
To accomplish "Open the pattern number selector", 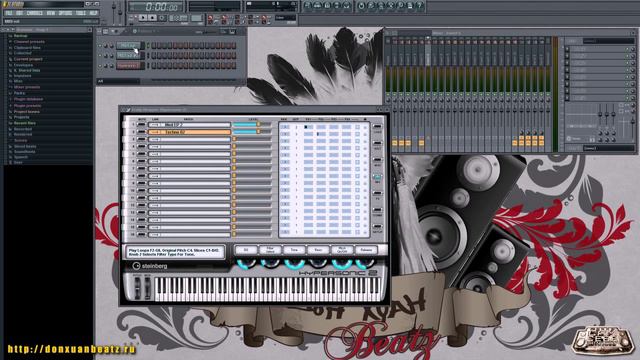I will (197, 18).
